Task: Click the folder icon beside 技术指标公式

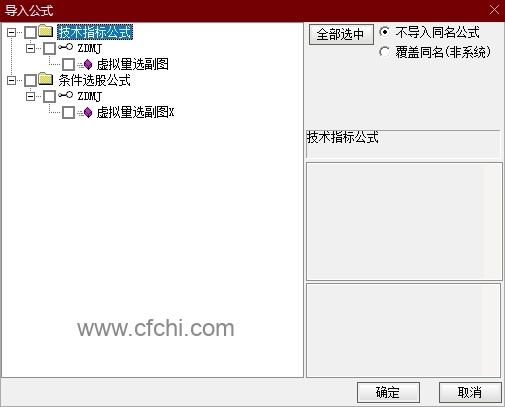Action: (46, 31)
